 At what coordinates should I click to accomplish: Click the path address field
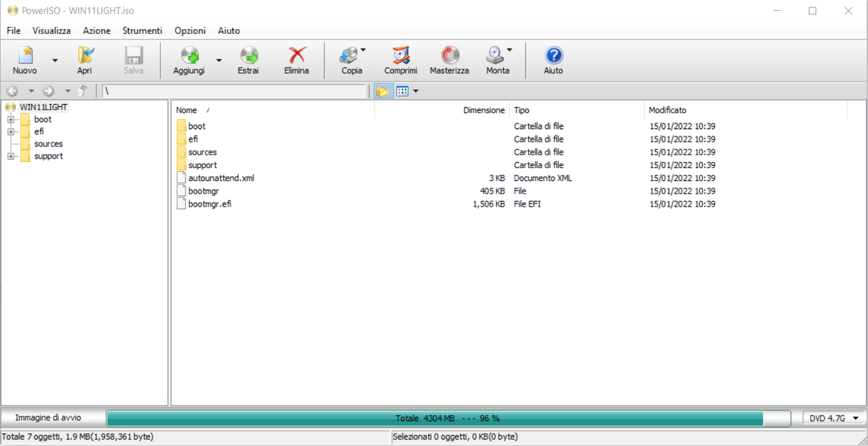click(234, 91)
